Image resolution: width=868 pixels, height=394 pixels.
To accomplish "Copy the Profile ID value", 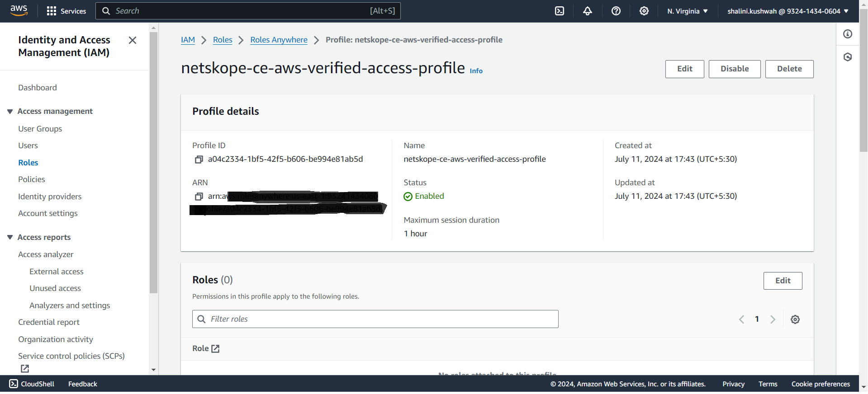I will coord(199,159).
